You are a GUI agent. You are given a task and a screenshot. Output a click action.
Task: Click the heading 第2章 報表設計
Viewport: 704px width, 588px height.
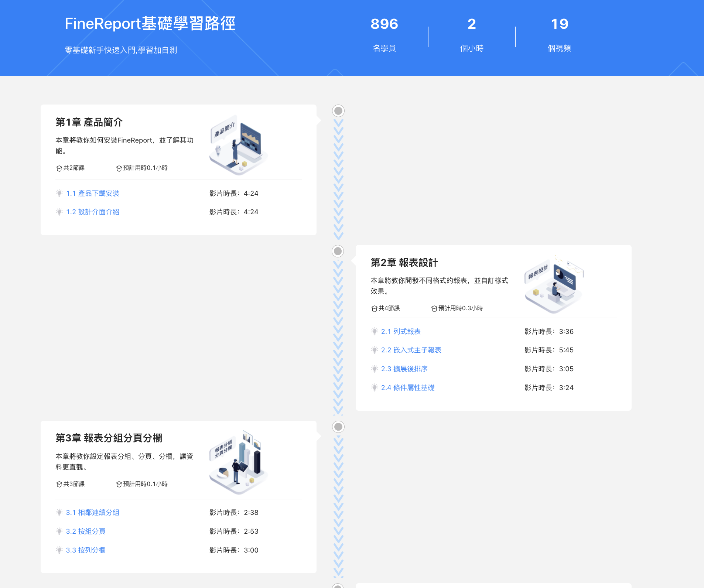click(404, 263)
